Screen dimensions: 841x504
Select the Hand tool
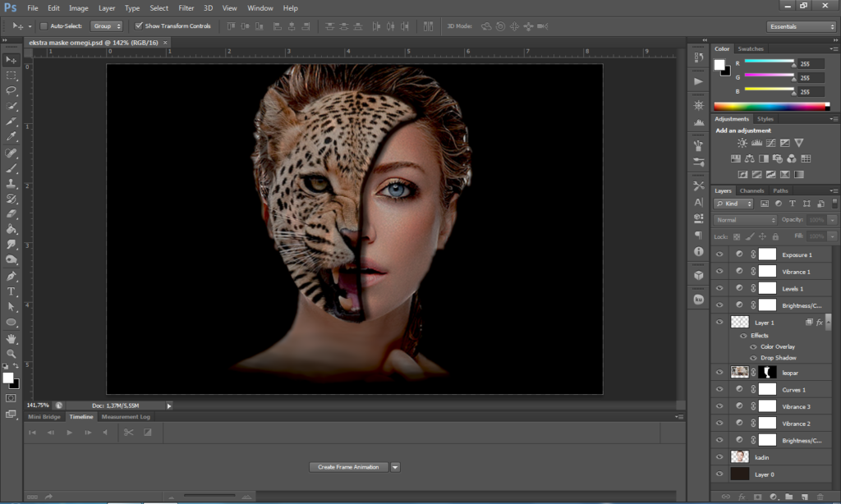(11, 338)
